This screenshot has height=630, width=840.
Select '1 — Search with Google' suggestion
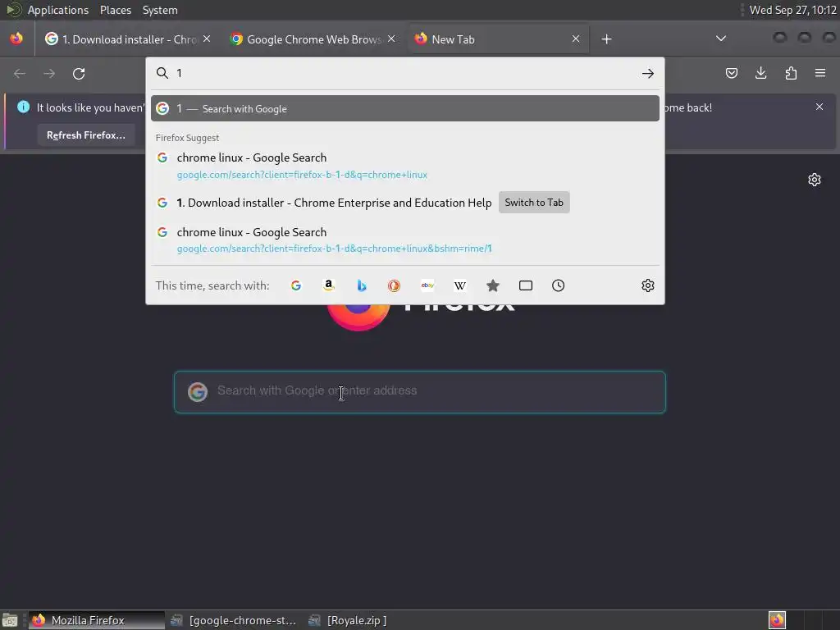pyautogui.click(x=405, y=109)
